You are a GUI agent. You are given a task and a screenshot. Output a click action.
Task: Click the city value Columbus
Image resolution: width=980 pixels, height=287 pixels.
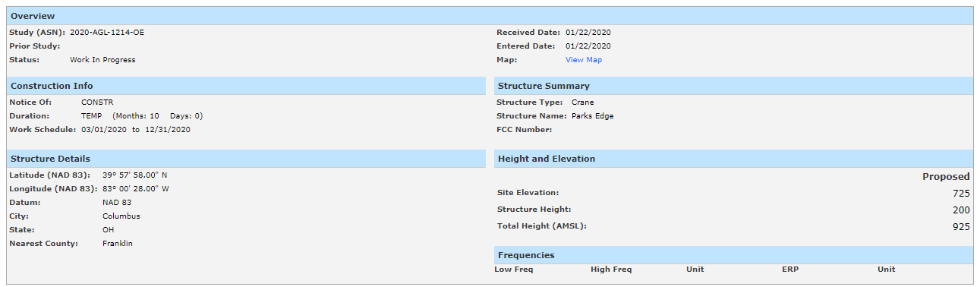tap(121, 216)
